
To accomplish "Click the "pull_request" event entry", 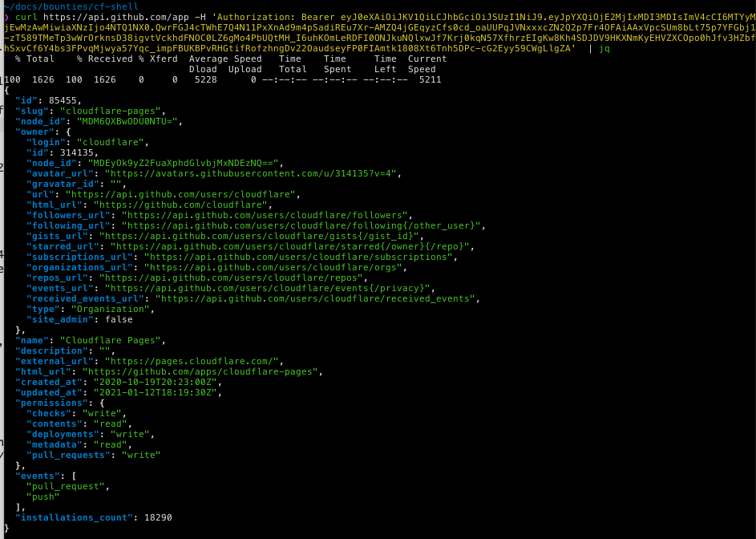I will [x=66, y=487].
